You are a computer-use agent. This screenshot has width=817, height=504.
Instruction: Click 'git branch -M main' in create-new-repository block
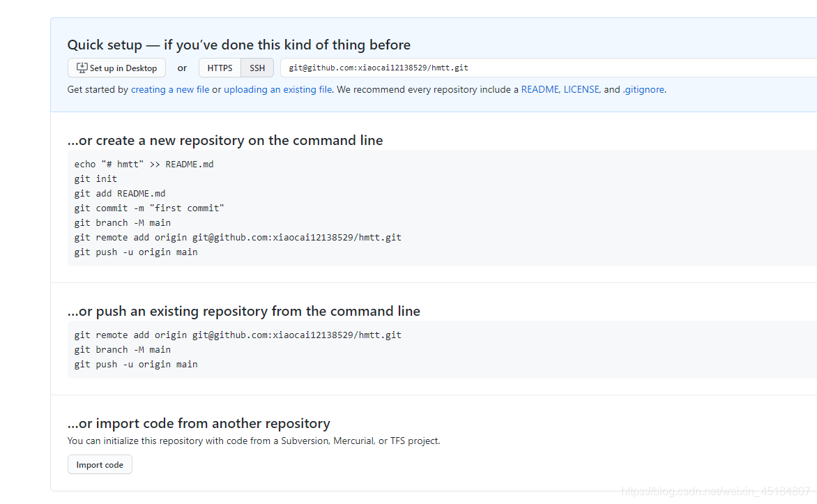pos(123,222)
